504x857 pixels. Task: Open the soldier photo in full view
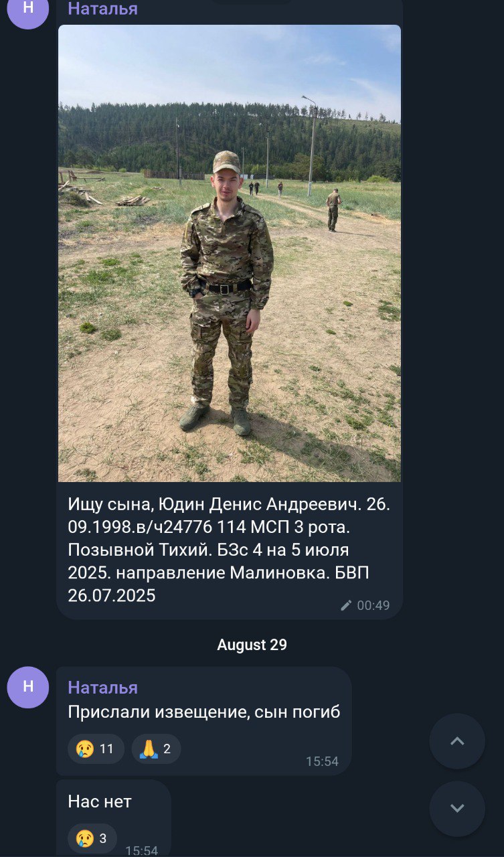coord(230,253)
